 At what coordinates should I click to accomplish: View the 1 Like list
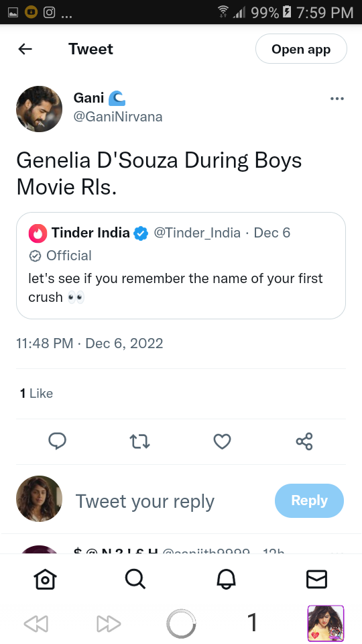point(36,394)
